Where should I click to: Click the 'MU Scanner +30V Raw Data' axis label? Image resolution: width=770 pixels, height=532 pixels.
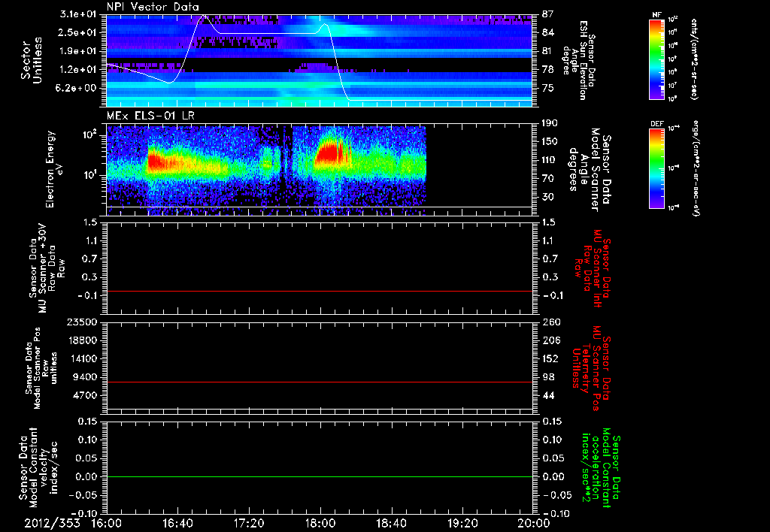point(47,268)
